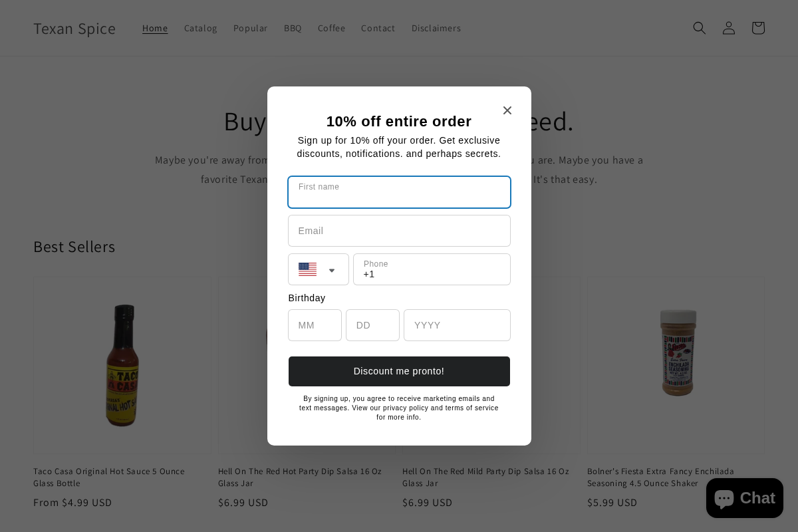Image resolution: width=798 pixels, height=532 pixels.
Task: Switch to the Coffee page
Action: coord(331,28)
